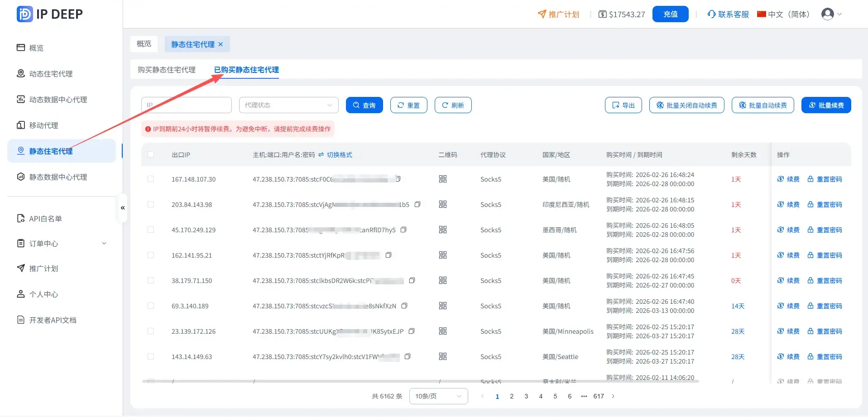Select checkbox for IP 38.179.71.150
868x417 pixels.
[x=151, y=281]
